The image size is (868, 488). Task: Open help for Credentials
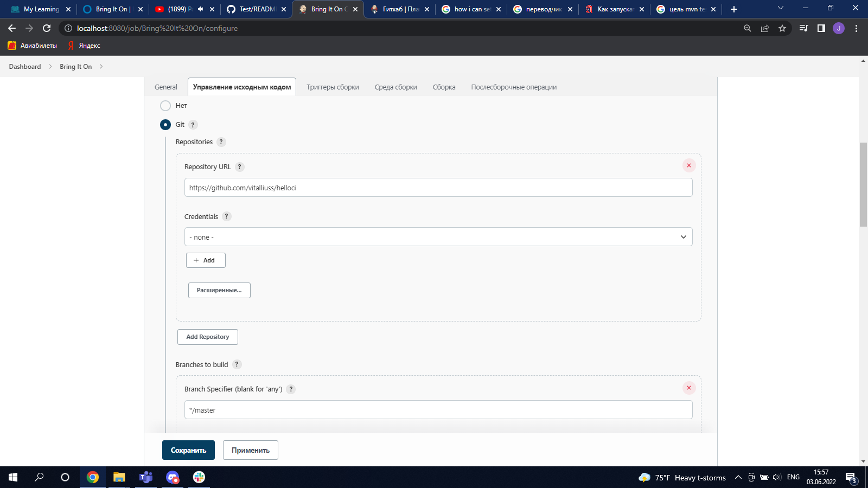point(227,216)
